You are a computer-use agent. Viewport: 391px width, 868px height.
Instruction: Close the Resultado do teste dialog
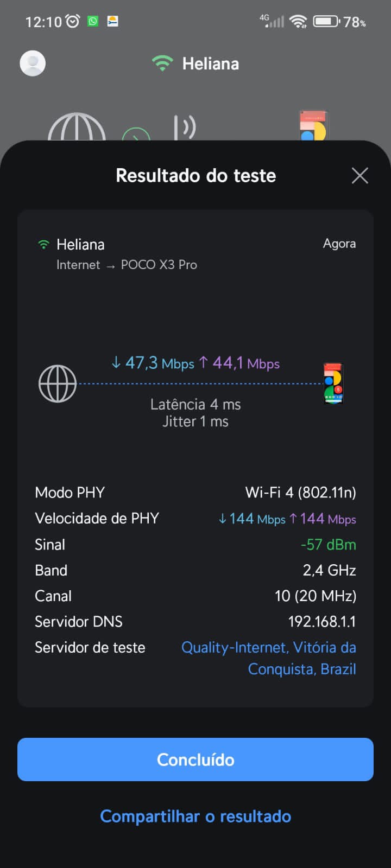coord(360,176)
